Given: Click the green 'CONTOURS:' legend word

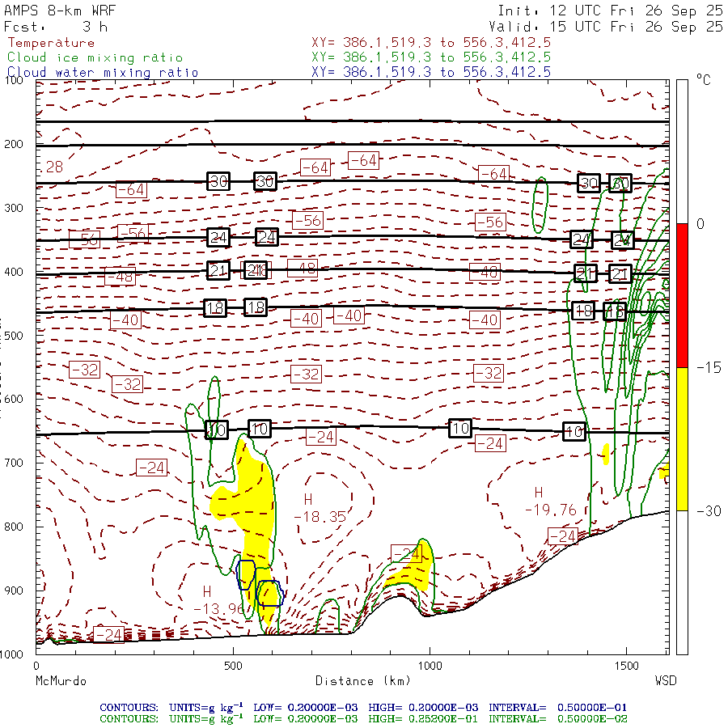Looking at the screenshot, I should pos(129,719).
